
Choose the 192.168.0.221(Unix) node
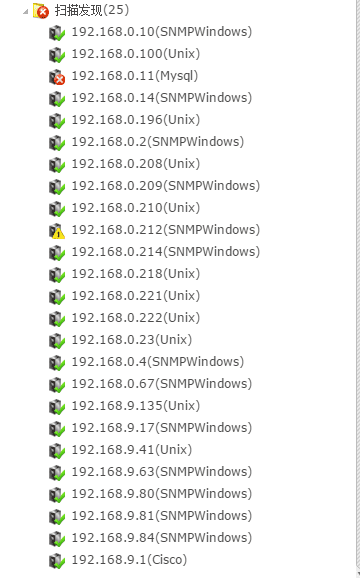point(136,296)
